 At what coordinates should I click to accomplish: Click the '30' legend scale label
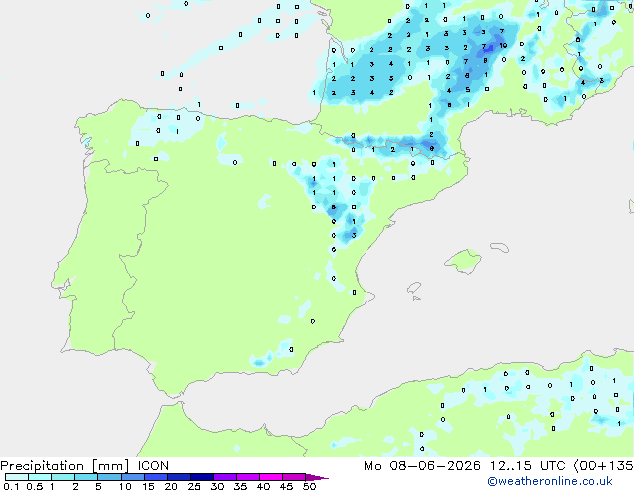(217, 486)
